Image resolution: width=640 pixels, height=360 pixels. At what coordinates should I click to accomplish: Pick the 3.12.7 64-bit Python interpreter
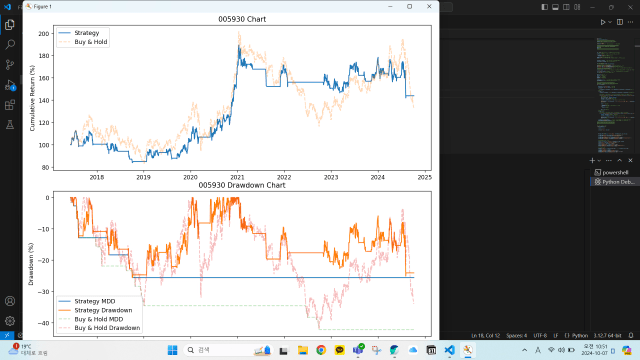pyautogui.click(x=607, y=336)
